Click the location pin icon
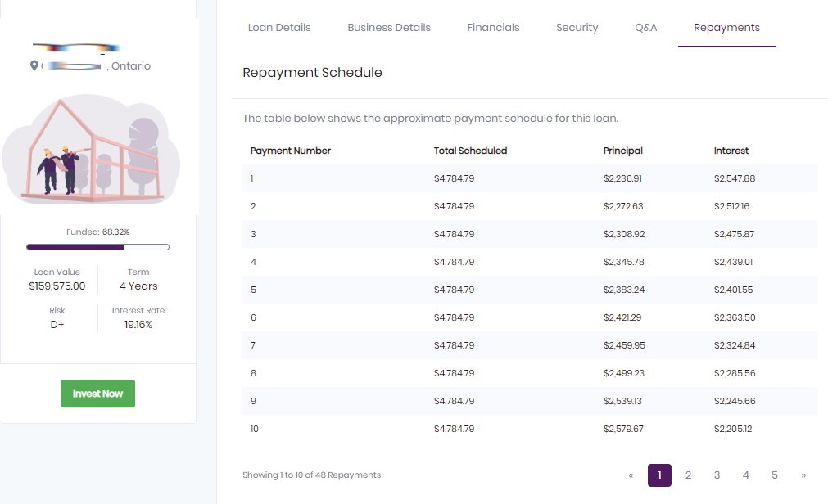 34,66
